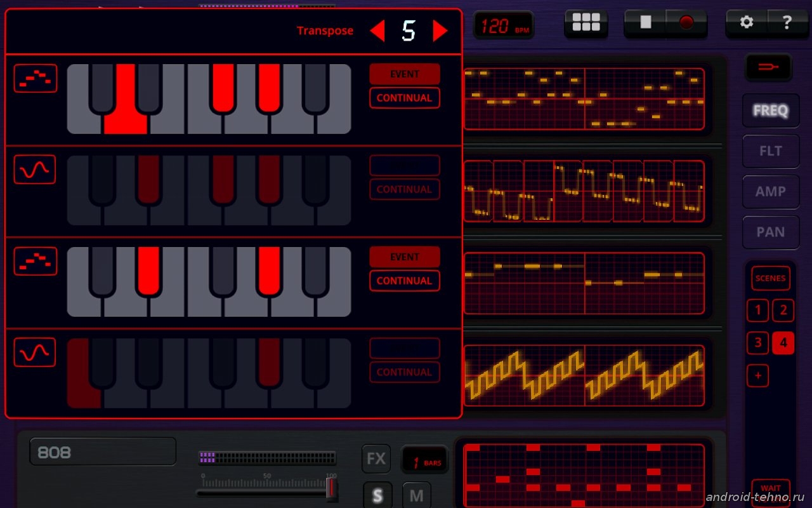Select scene 1
The height and width of the screenshot is (508, 812).
(x=757, y=311)
